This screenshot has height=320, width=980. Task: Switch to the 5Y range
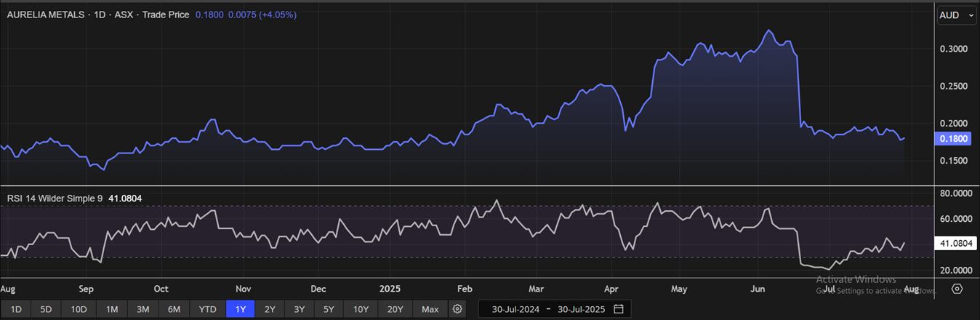pyautogui.click(x=329, y=309)
